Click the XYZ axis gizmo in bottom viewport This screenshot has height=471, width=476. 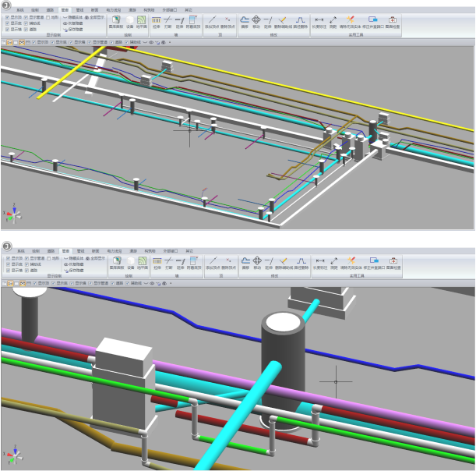coord(13,454)
